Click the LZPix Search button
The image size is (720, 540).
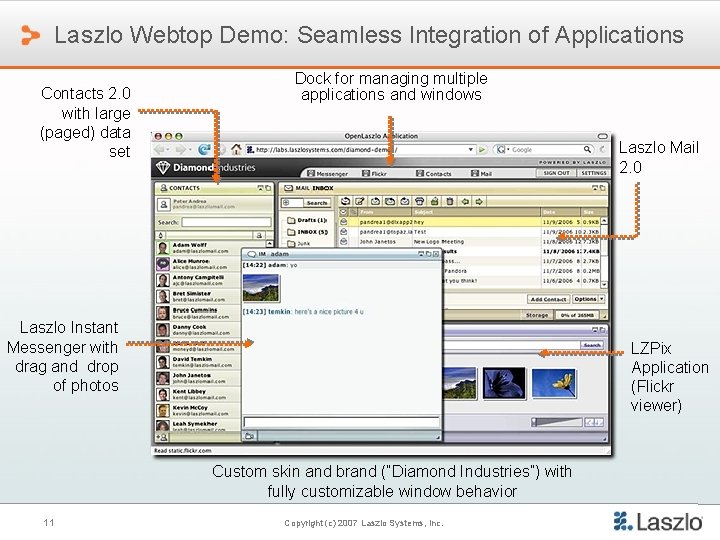[x=592, y=344]
